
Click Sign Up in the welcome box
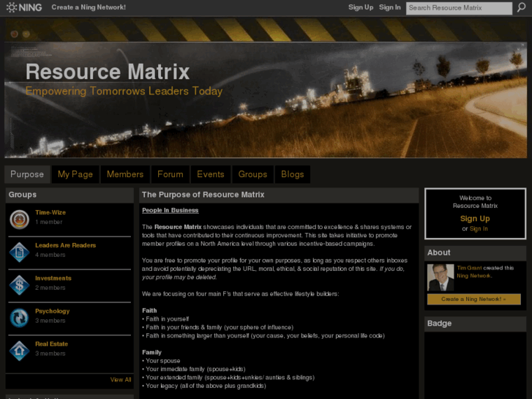tap(475, 218)
